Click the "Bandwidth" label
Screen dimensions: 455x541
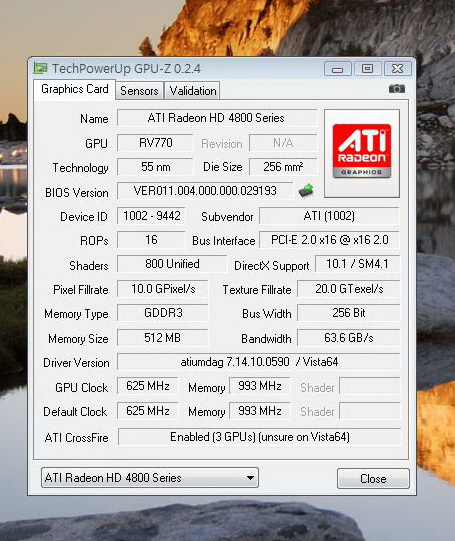tap(266, 339)
